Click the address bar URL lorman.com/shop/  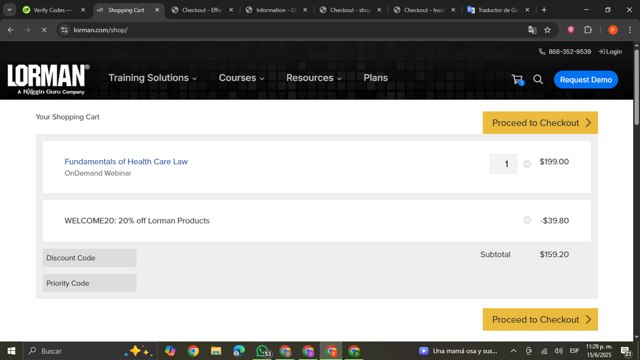[100, 30]
